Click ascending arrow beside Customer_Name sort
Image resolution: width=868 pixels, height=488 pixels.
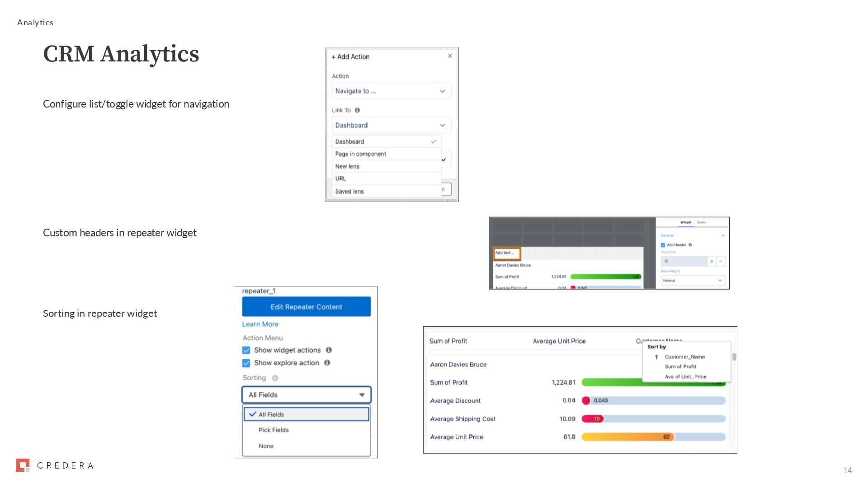tap(656, 357)
